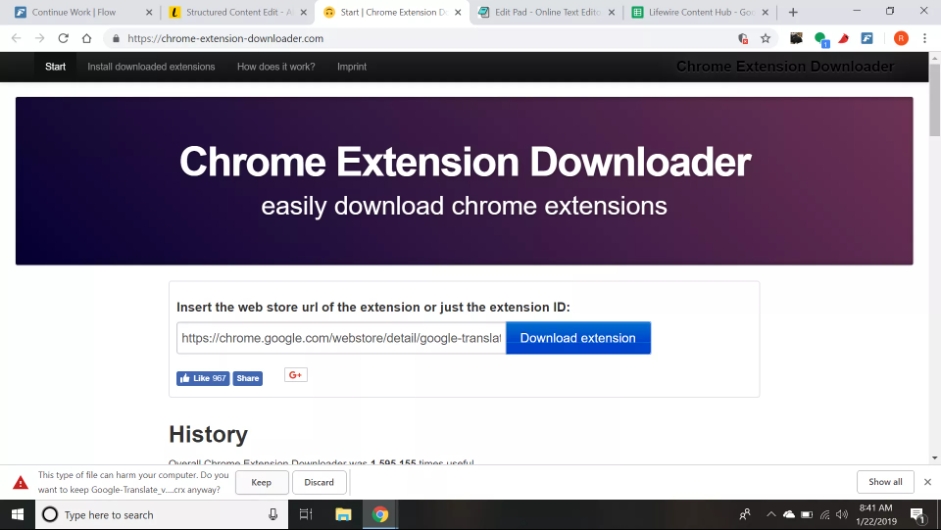Open the green extension with badge
The width and height of the screenshot is (941, 530).
coord(820,39)
